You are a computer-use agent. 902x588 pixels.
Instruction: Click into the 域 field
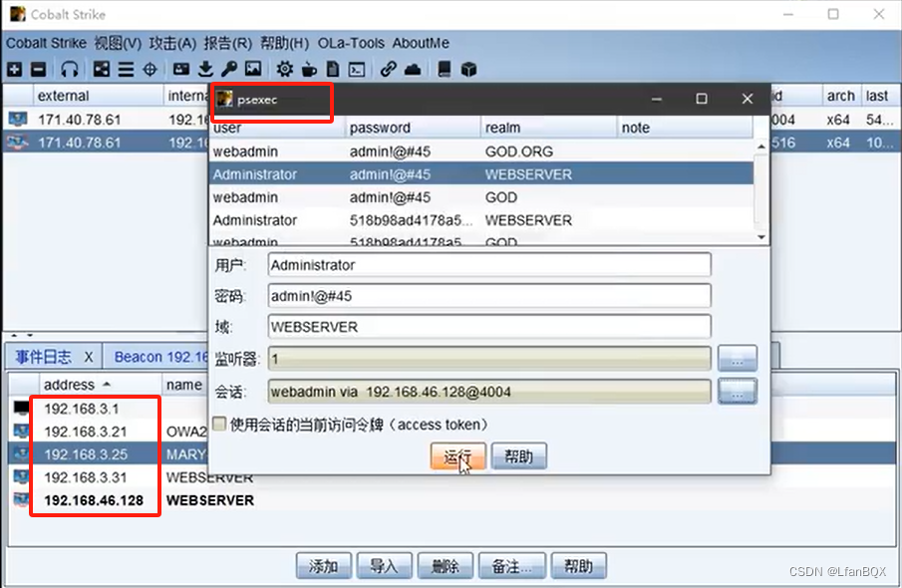pos(489,327)
